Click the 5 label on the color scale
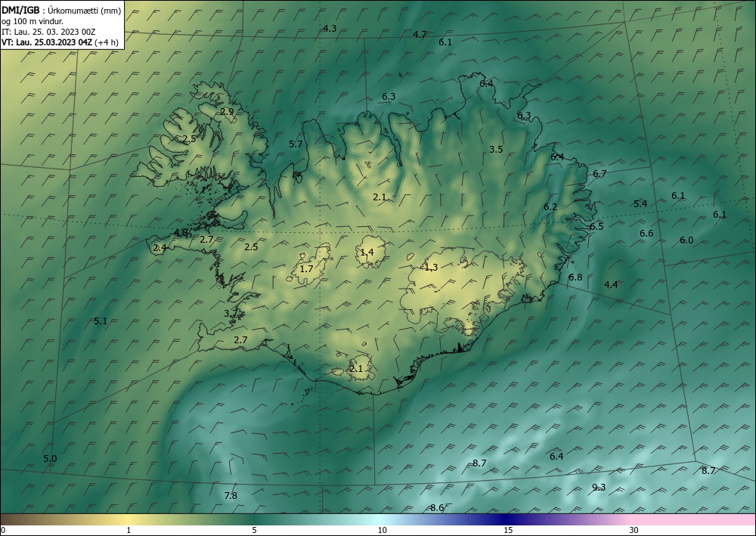The image size is (756, 536). tap(254, 531)
